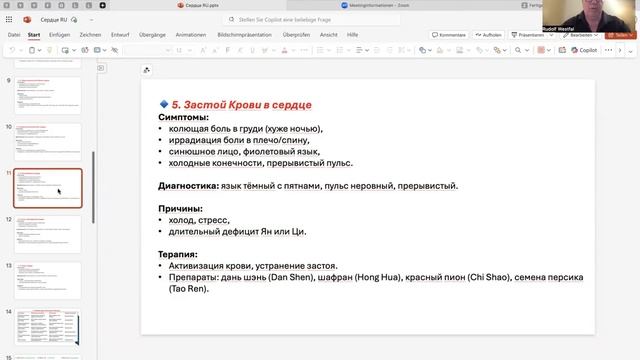Expand the ribbon collapse chevron on the far right
Viewport: 640px width, 360px height.
point(631,51)
